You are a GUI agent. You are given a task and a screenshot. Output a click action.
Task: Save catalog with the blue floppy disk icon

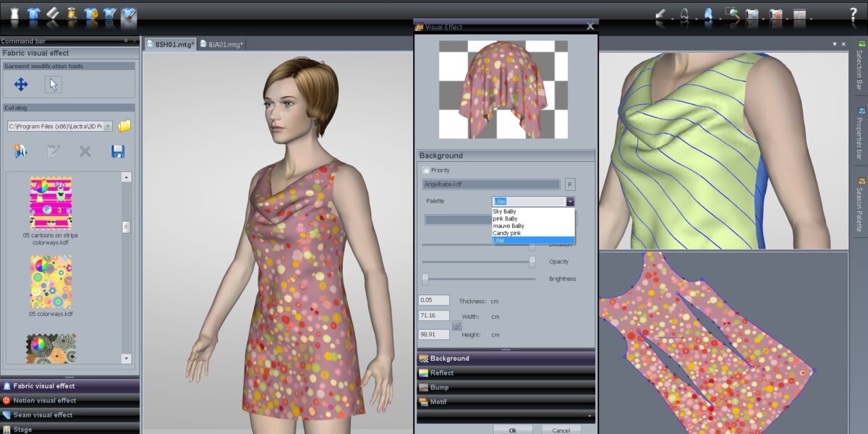[118, 151]
